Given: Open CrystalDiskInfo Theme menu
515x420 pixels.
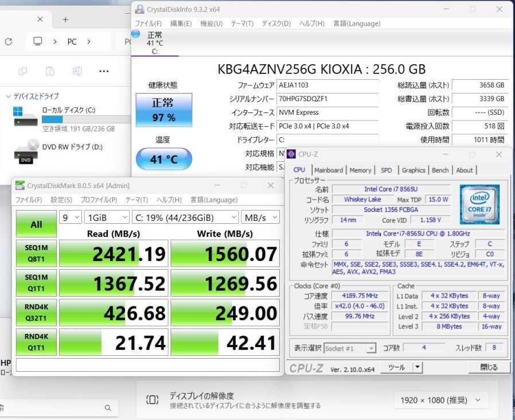Looking at the screenshot, I should pos(242,24).
